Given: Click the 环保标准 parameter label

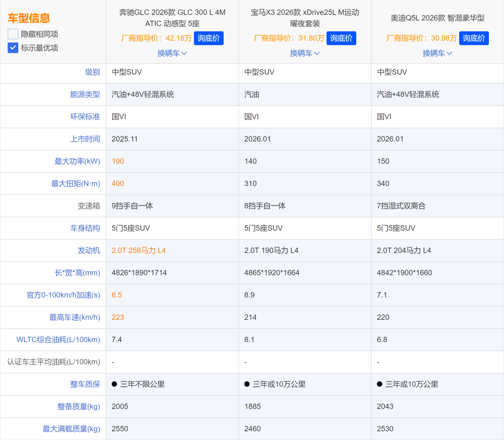Looking at the screenshot, I should [85, 117].
